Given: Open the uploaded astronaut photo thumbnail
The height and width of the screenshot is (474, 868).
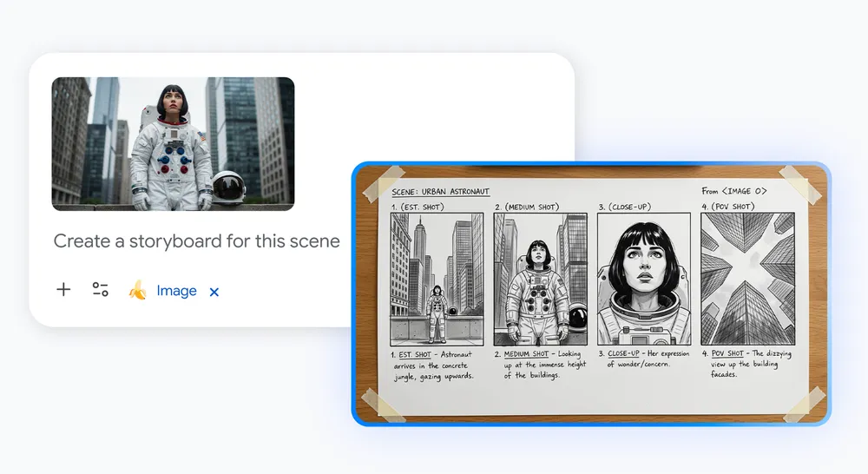Looking at the screenshot, I should [x=173, y=143].
